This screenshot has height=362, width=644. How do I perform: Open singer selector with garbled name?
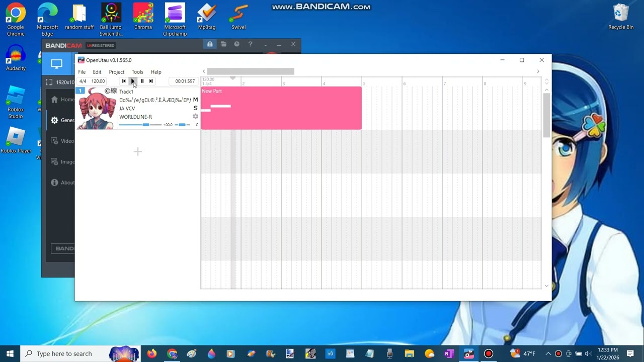pos(155,100)
